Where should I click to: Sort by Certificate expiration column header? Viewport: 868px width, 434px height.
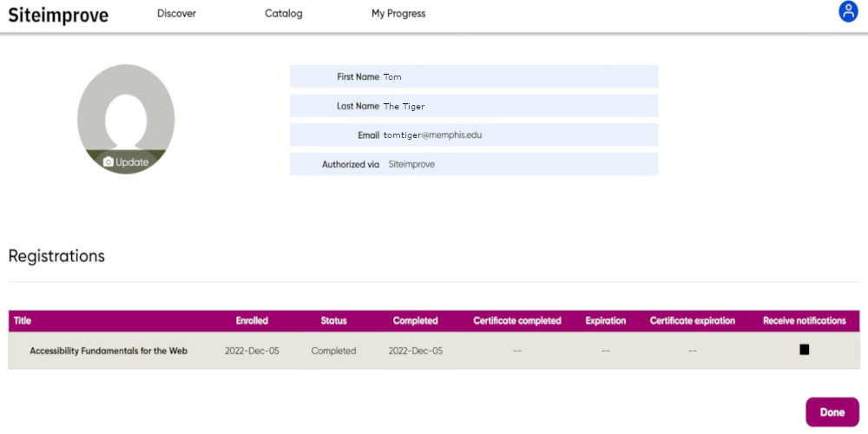coord(692,321)
